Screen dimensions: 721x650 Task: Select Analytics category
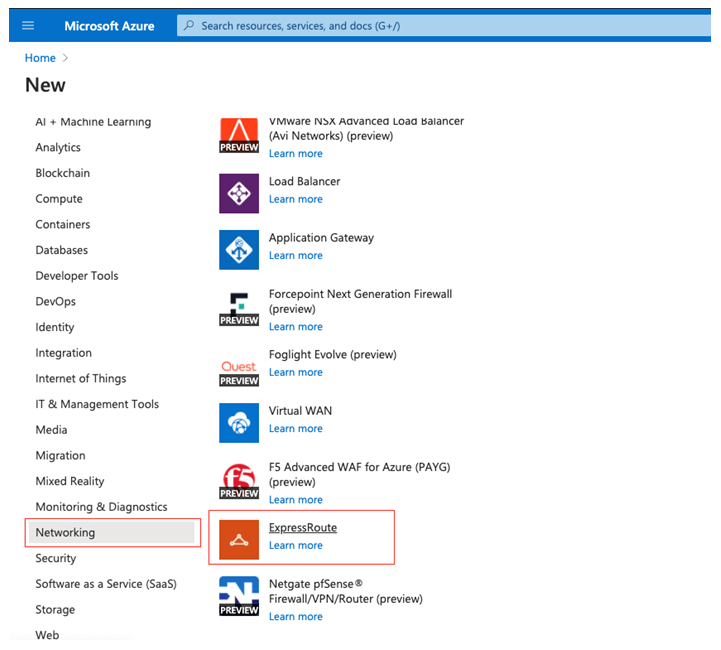[x=58, y=147]
